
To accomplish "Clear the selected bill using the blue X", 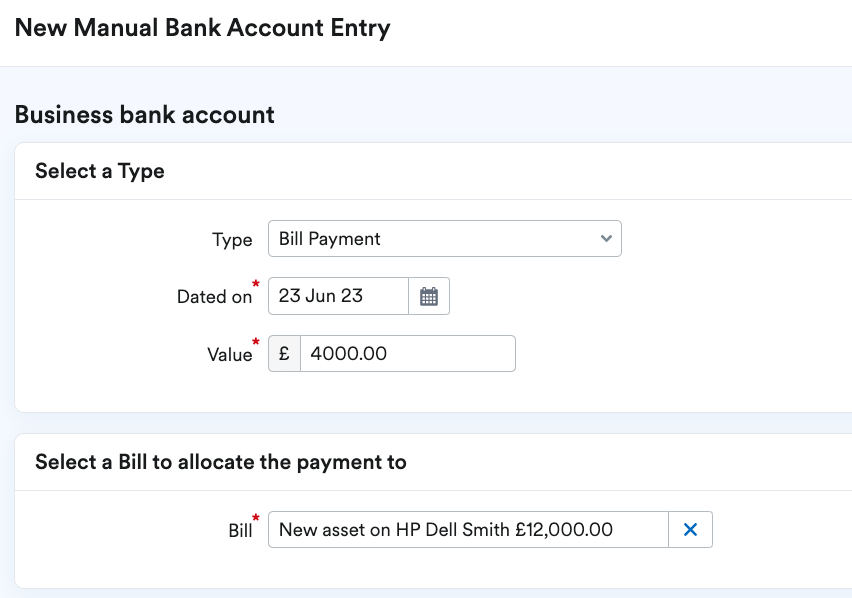I will coord(690,529).
